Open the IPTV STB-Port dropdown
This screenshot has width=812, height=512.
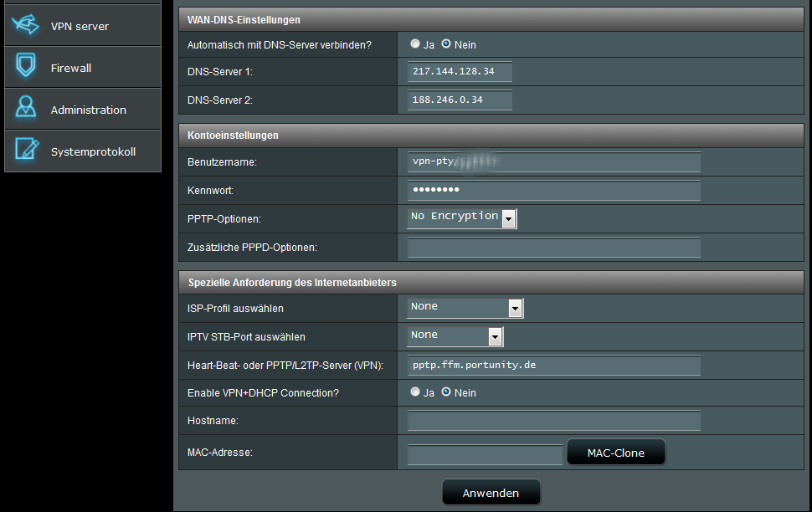point(455,337)
